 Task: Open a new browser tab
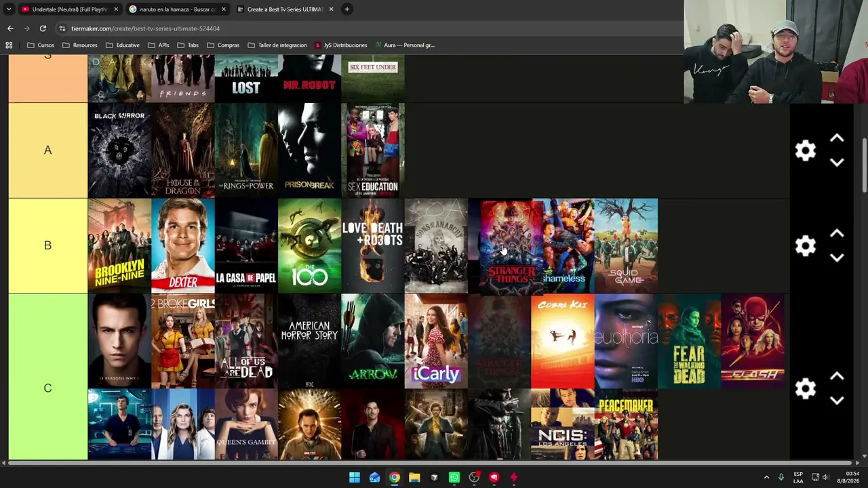point(347,9)
